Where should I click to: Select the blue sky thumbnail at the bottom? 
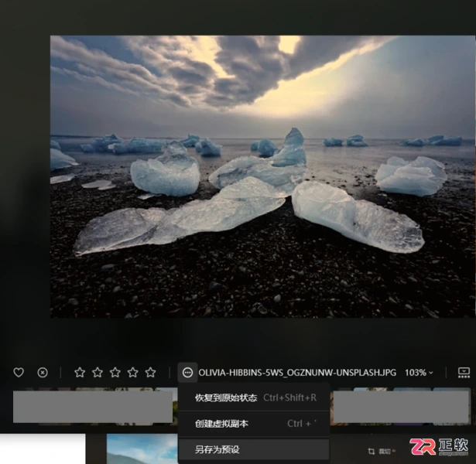tap(142, 449)
